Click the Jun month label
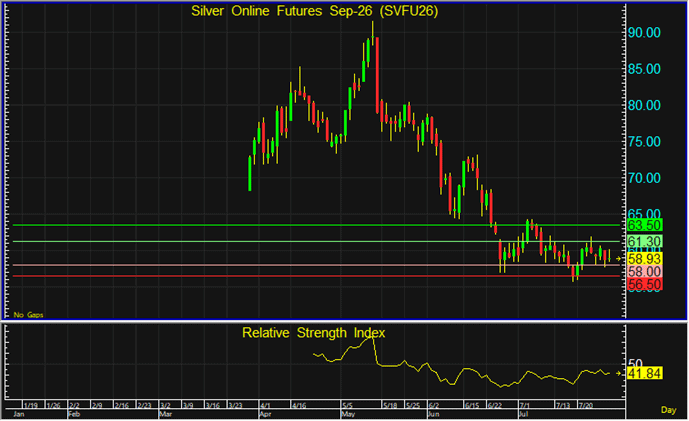 [x=433, y=414]
